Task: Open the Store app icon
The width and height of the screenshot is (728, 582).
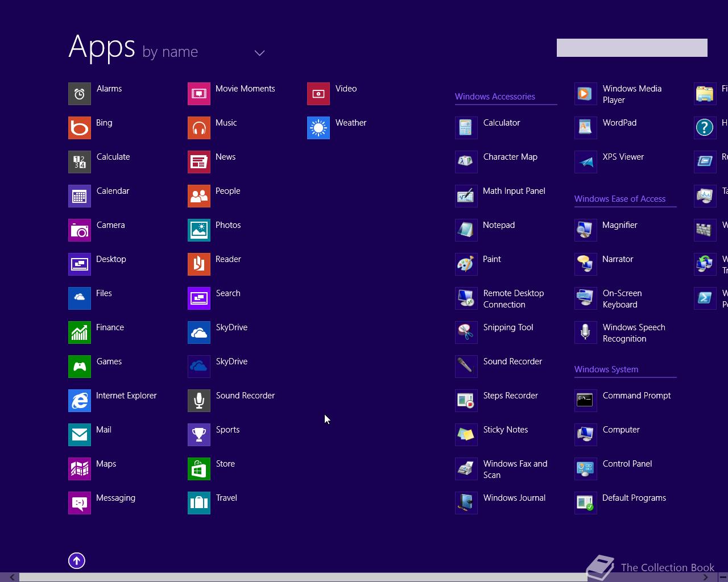Action: 199,469
